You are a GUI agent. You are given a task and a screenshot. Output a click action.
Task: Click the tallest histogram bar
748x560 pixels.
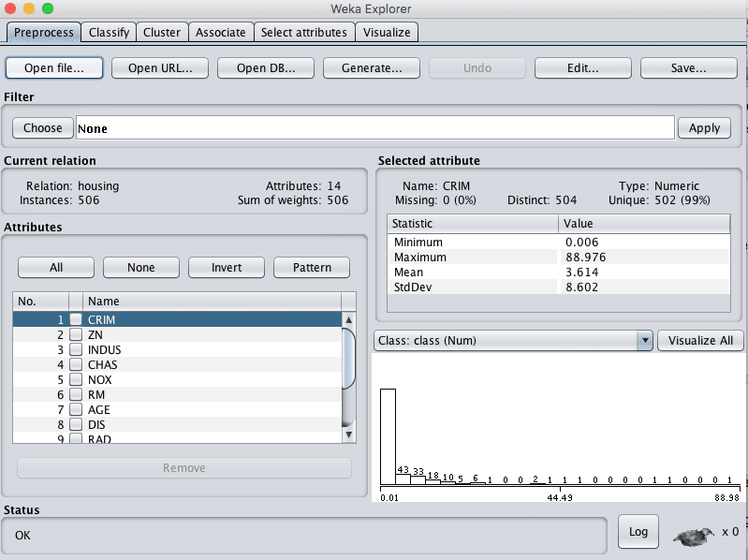388,436
